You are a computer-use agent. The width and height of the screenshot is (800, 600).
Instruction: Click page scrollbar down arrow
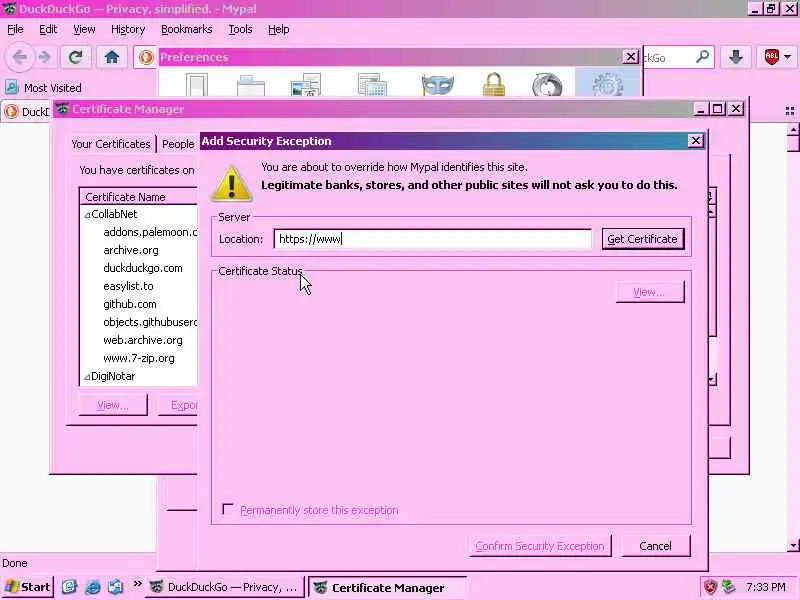pyautogui.click(x=793, y=545)
